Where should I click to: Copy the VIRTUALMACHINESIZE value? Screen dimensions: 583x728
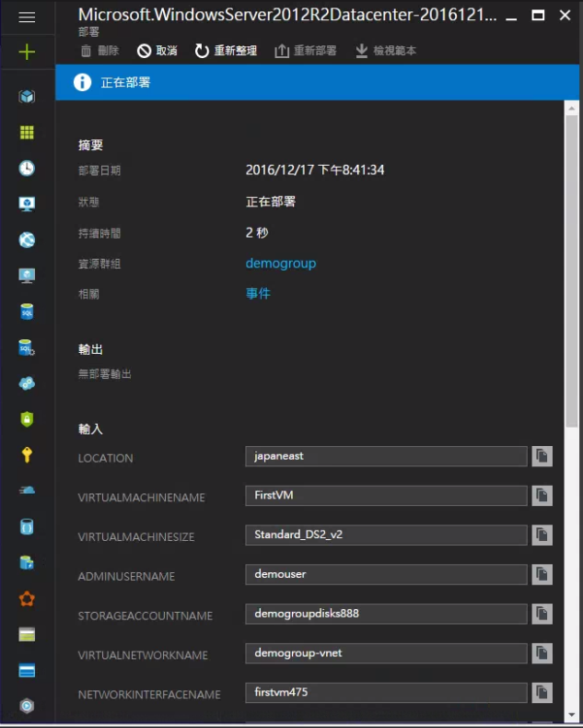tap(542, 534)
